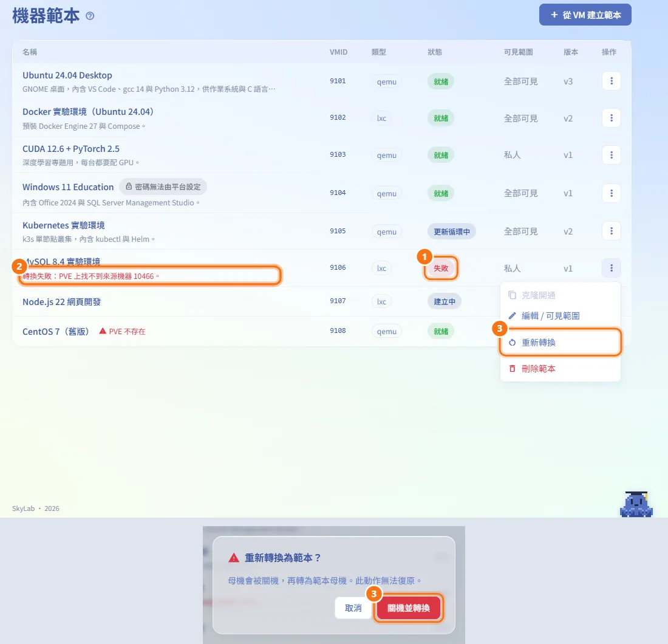Image resolution: width=668 pixels, height=644 pixels.
Task: Click the 取消 button in the dialog
Action: pos(353,608)
